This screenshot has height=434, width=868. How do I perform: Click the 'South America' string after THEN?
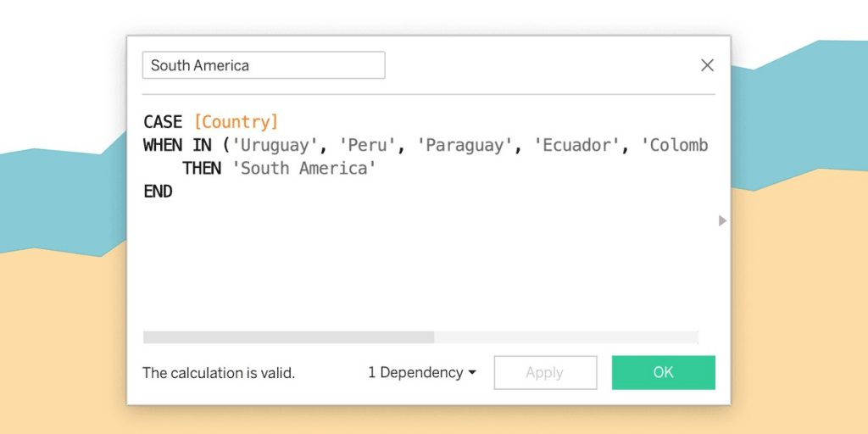(x=303, y=168)
